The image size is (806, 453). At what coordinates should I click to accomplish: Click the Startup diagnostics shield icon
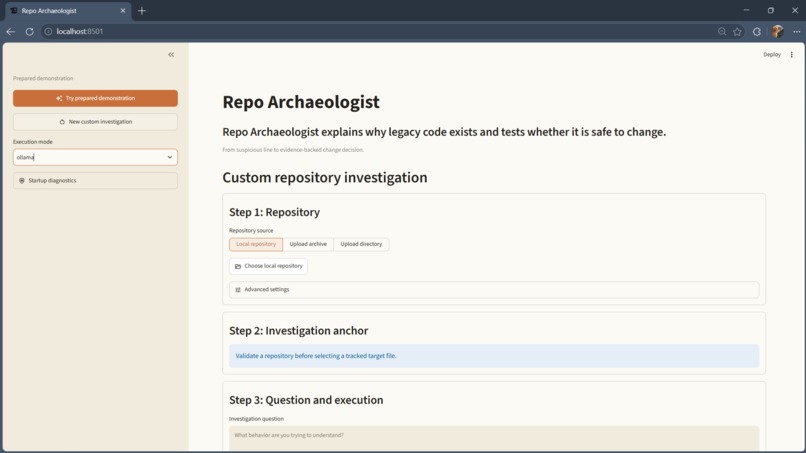pos(22,180)
